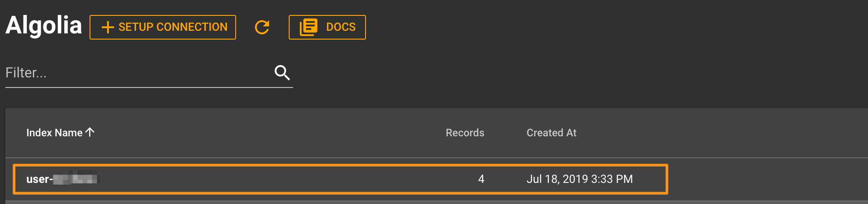Open the DOCS button
The height and width of the screenshot is (204, 868).
click(327, 27)
